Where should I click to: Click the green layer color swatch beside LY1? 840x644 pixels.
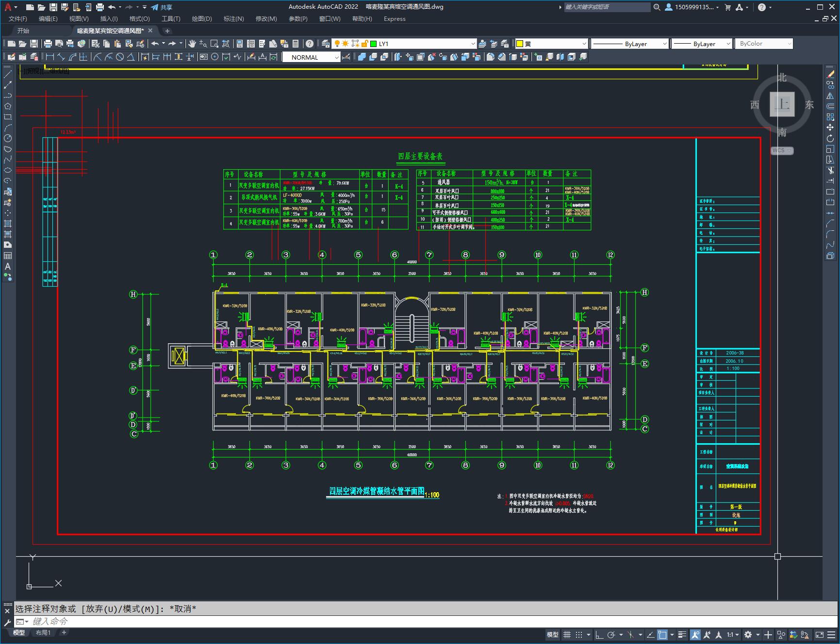pos(374,44)
